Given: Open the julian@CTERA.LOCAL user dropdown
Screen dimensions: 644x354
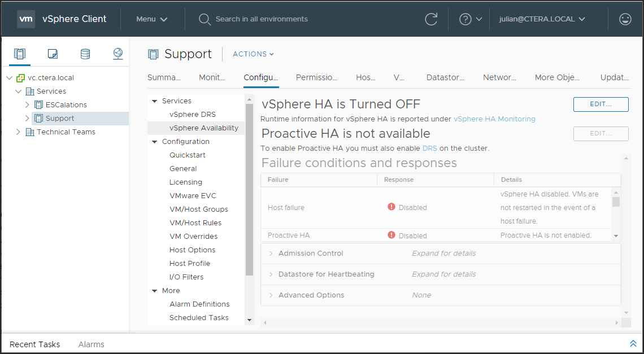Looking at the screenshot, I should point(542,19).
